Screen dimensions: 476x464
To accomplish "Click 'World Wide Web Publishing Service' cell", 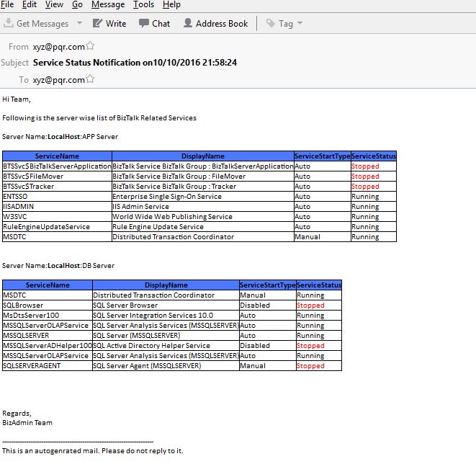I will (x=203, y=217).
